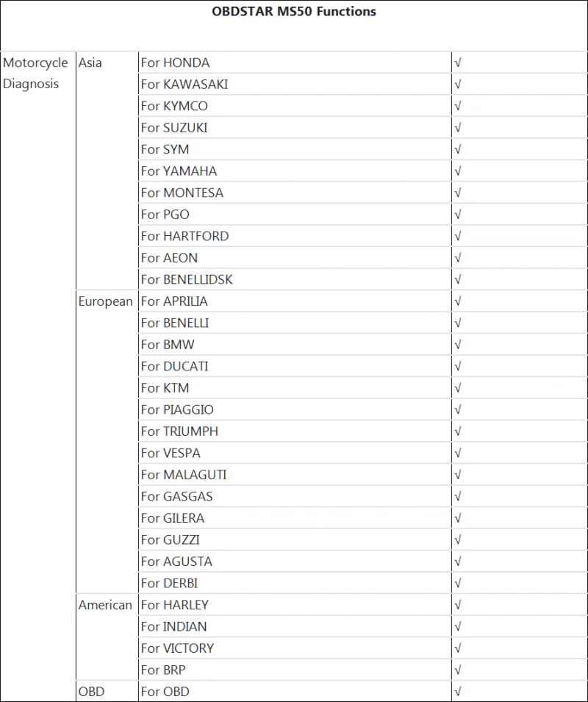The width and height of the screenshot is (588, 702).
Task: Click the checkmark in the For HONDA row
Action: click(457, 62)
